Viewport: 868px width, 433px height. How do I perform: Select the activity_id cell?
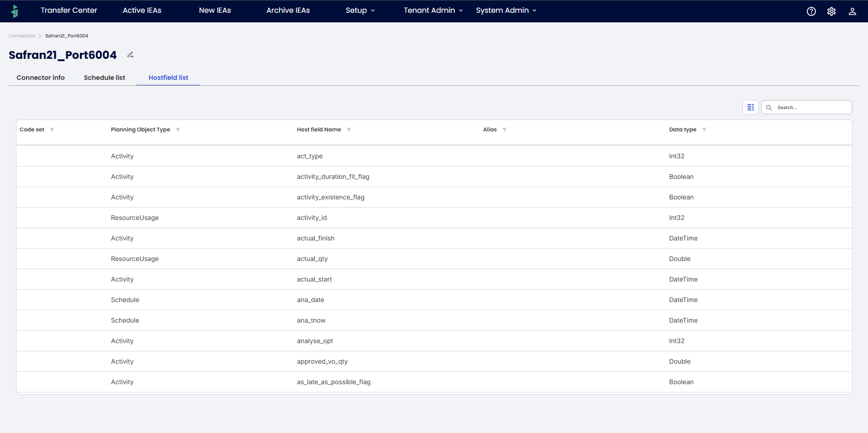point(312,218)
